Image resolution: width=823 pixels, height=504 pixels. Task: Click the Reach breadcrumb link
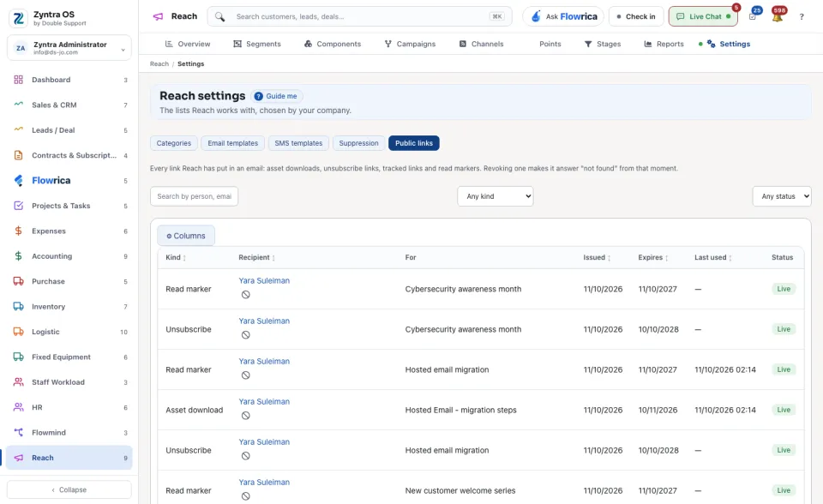pyautogui.click(x=159, y=64)
